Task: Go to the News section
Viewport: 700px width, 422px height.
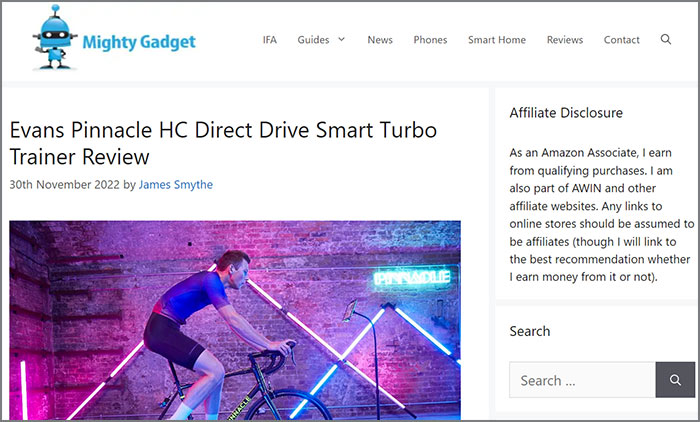Action: pyautogui.click(x=380, y=40)
